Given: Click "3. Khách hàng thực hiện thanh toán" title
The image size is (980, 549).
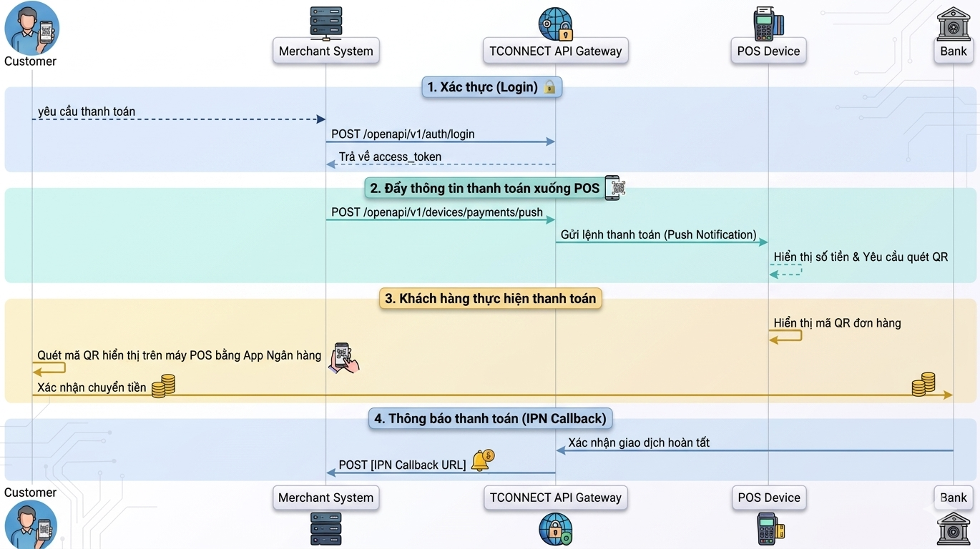Looking at the screenshot, I should tap(491, 299).
